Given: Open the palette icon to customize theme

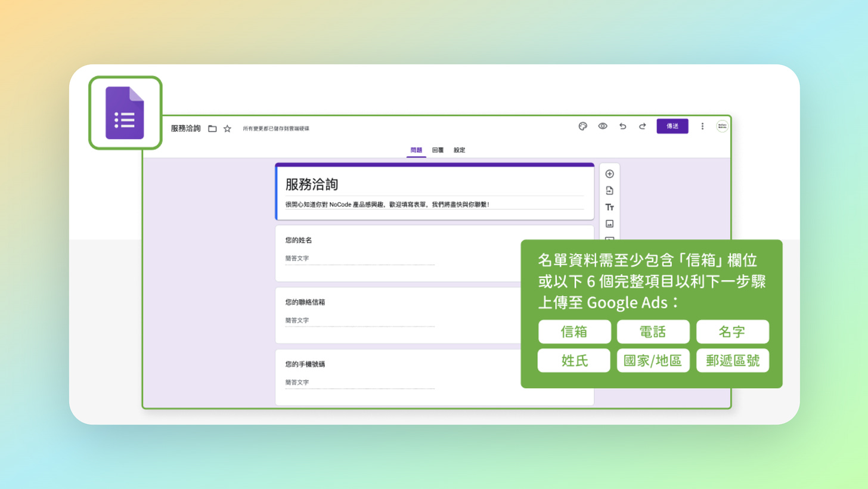Looking at the screenshot, I should [583, 126].
